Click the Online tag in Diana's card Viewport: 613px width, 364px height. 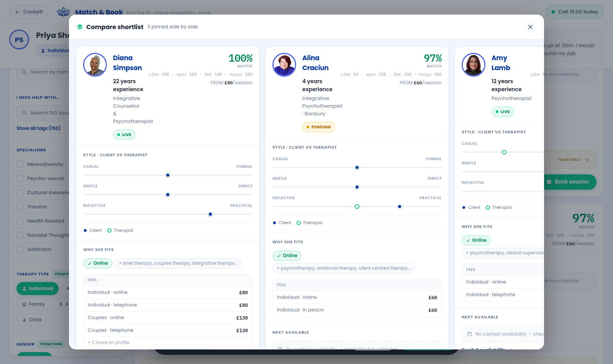point(98,263)
